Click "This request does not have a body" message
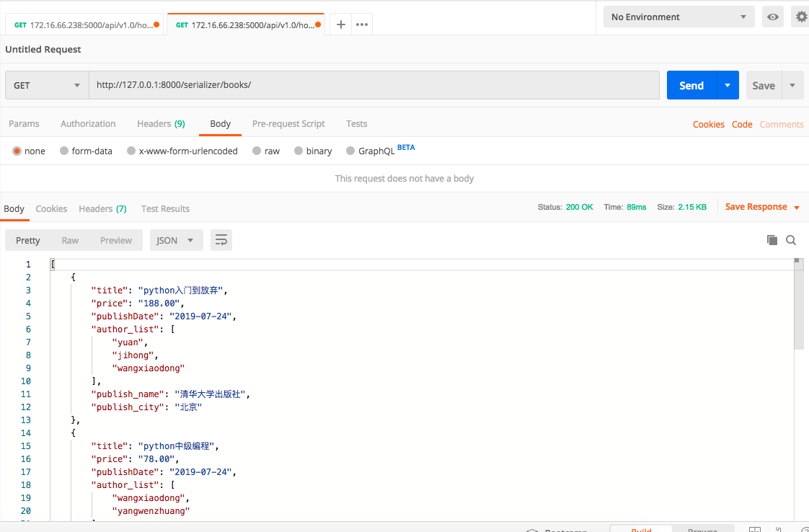 [x=404, y=179]
